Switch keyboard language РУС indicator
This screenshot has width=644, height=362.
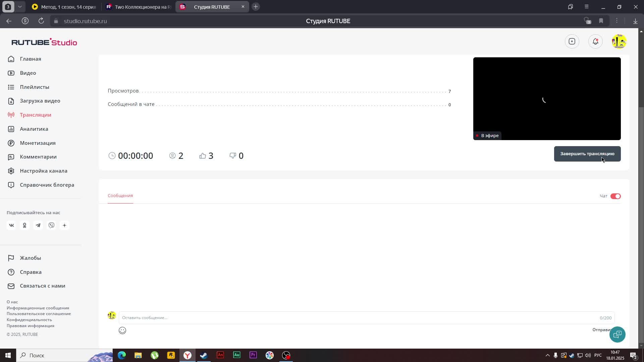[x=598, y=355]
